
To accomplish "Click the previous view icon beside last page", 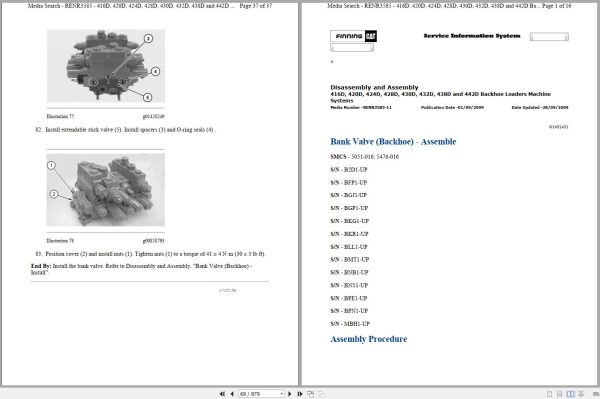I will tap(310, 394).
